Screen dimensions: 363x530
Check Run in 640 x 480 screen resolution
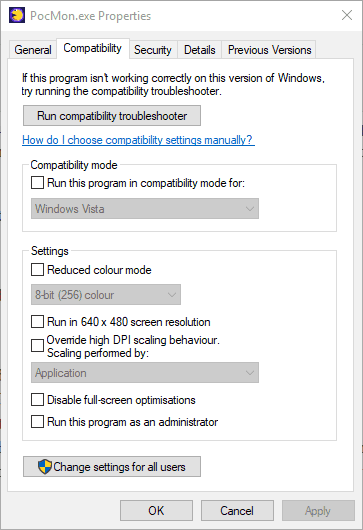click(38, 321)
